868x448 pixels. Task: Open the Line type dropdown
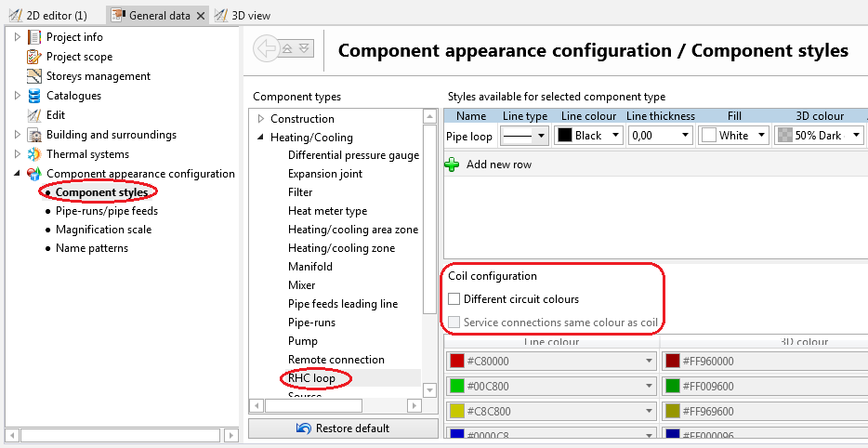(524, 136)
